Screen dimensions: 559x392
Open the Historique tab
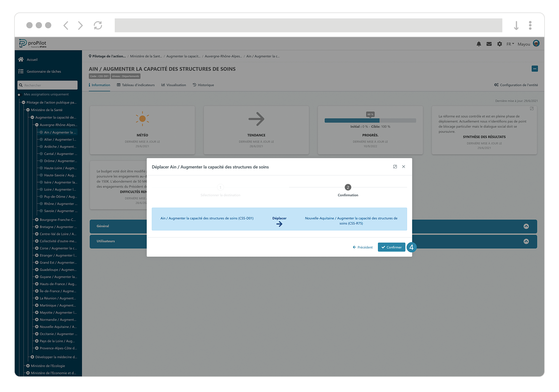[x=203, y=85]
